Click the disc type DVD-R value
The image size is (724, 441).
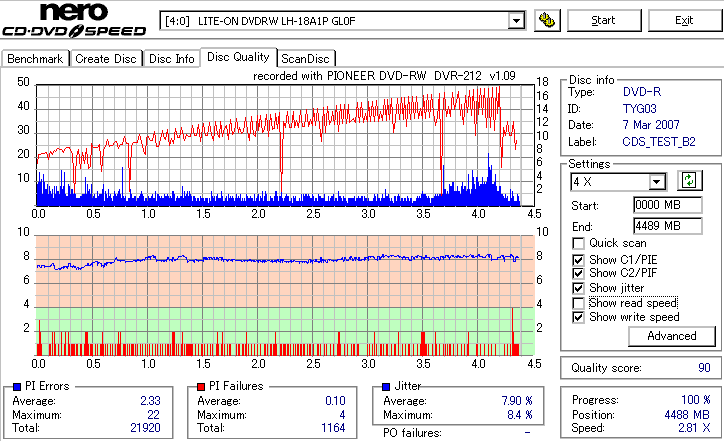click(642, 92)
